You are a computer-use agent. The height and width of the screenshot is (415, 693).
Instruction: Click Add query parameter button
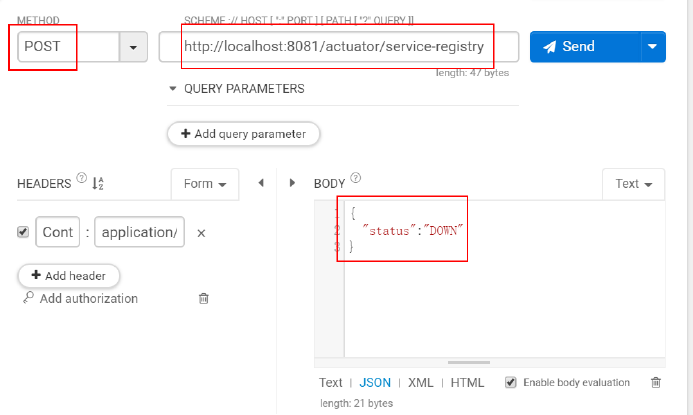[x=243, y=133]
